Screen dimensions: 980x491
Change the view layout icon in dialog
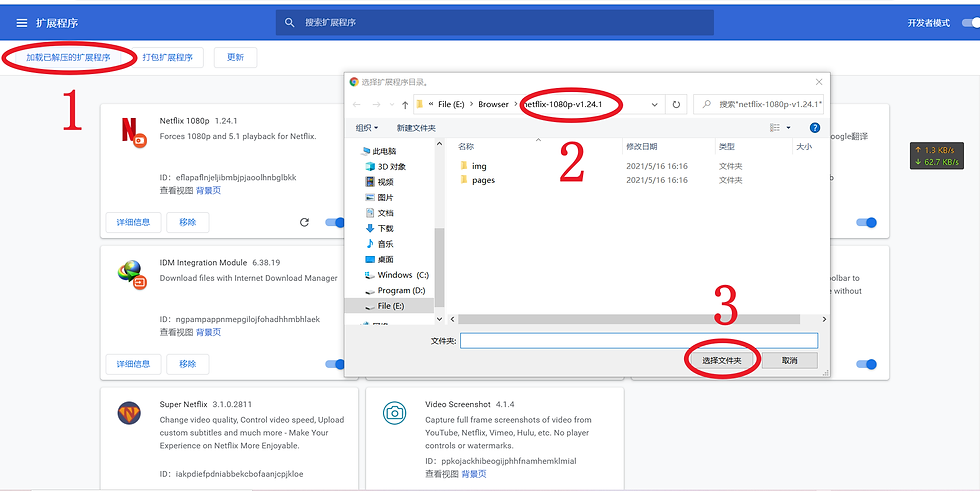[x=775, y=127]
